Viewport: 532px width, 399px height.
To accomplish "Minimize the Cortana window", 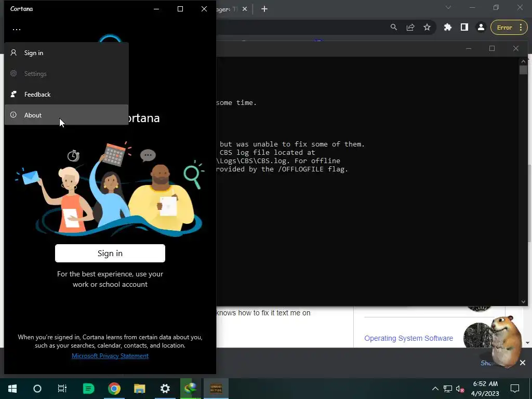I will coord(156,9).
